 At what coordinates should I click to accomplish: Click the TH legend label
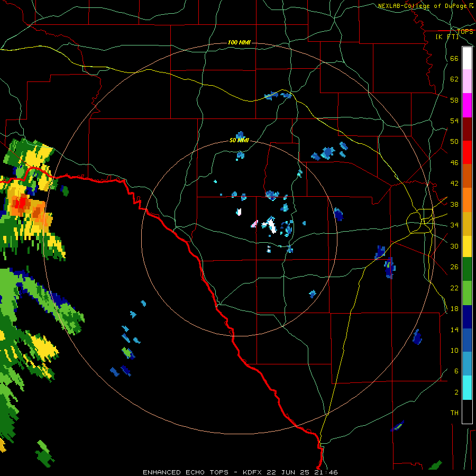pyautogui.click(x=454, y=413)
